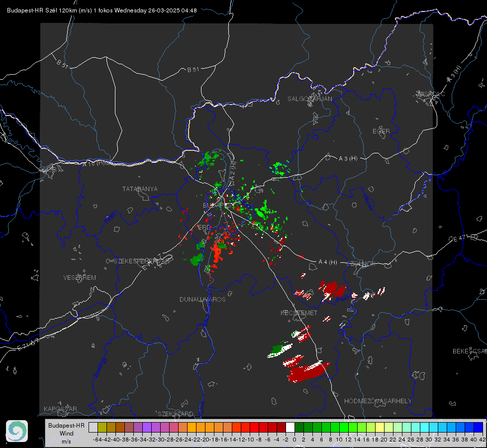Choose the deep blue swatch between 40 and 42
487x448 pixels.
(479, 427)
